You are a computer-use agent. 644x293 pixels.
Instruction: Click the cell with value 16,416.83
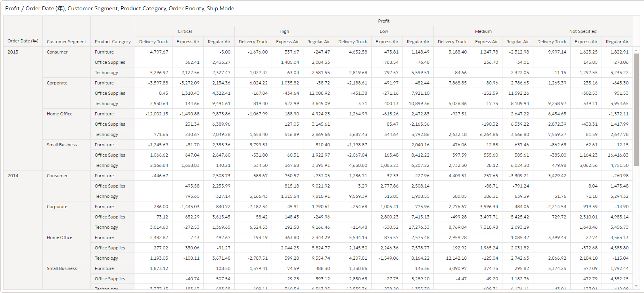coord(617,155)
